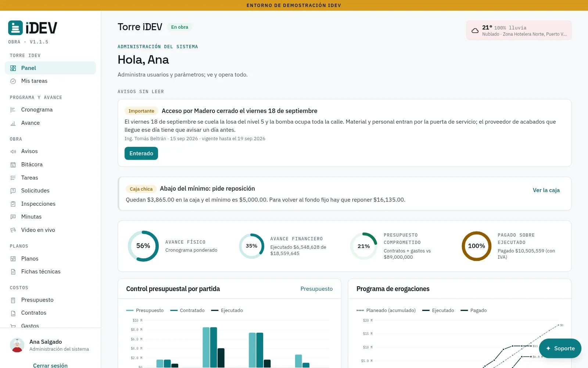Screen dimensions: 588x368
Task: Click the Video en vivo camera icon
Action: coord(13,230)
